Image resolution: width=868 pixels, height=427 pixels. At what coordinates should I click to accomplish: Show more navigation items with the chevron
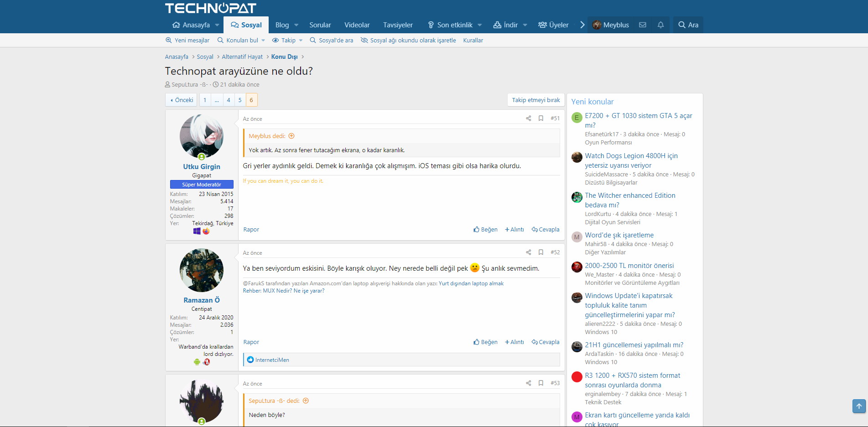pos(582,25)
